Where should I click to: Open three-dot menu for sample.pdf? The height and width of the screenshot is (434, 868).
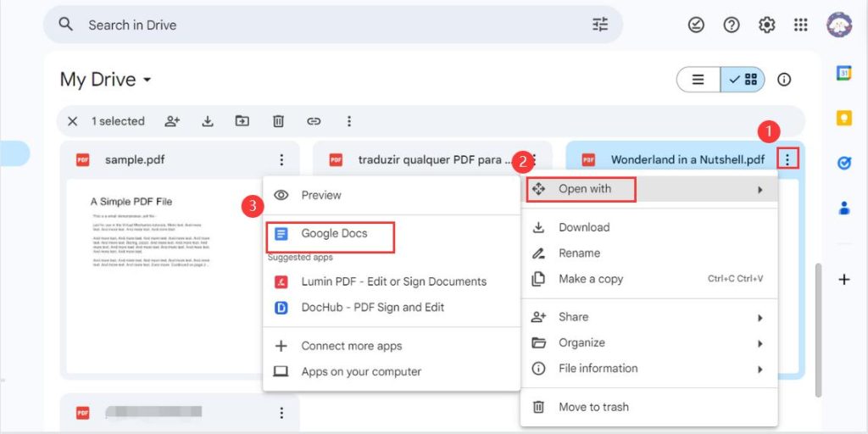pos(281,160)
